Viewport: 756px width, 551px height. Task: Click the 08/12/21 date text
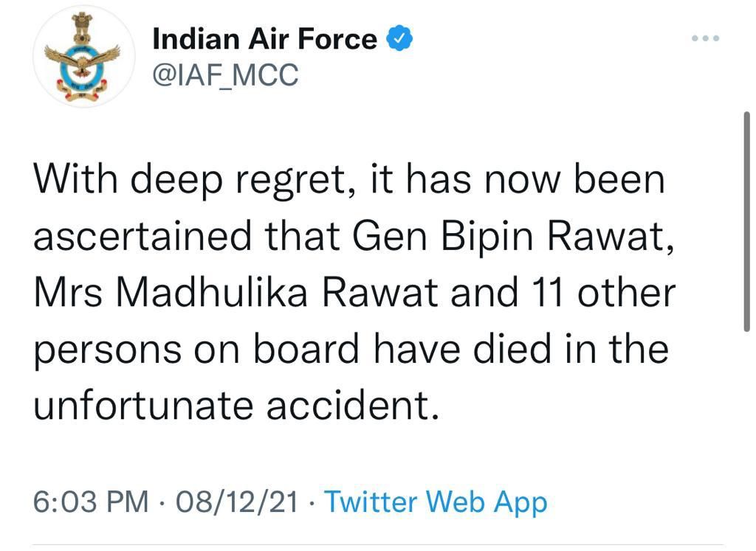pos(237,503)
